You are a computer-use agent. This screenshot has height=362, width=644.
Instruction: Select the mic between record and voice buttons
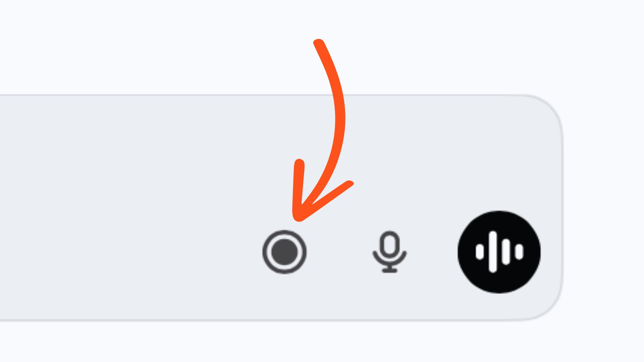[x=389, y=252]
